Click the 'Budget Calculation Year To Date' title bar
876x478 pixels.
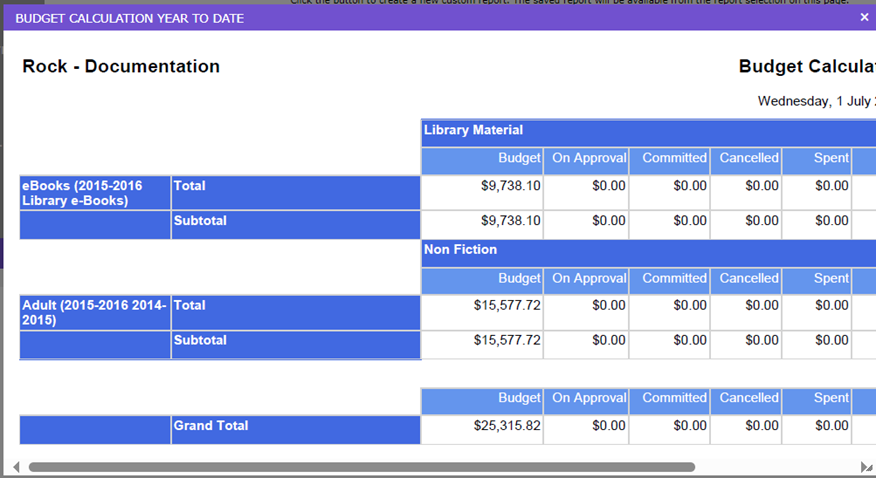click(x=440, y=18)
